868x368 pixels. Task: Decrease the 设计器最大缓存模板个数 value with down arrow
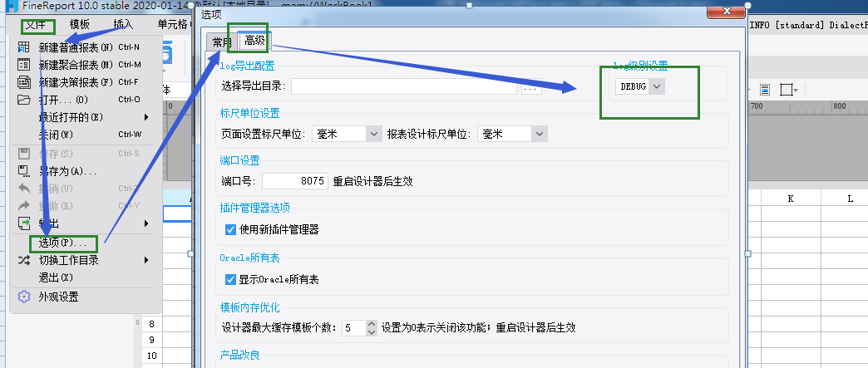tap(372, 332)
